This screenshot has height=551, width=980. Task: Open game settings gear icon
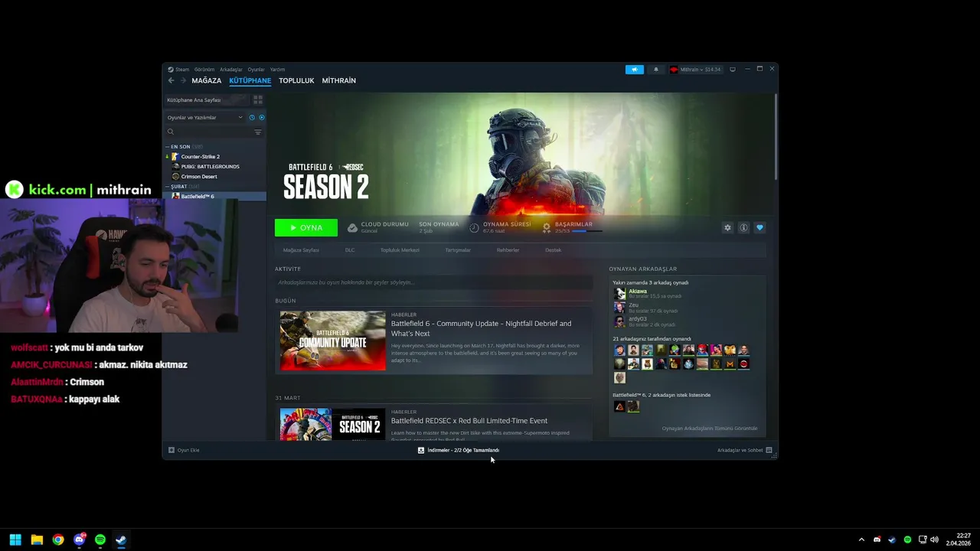coord(727,227)
